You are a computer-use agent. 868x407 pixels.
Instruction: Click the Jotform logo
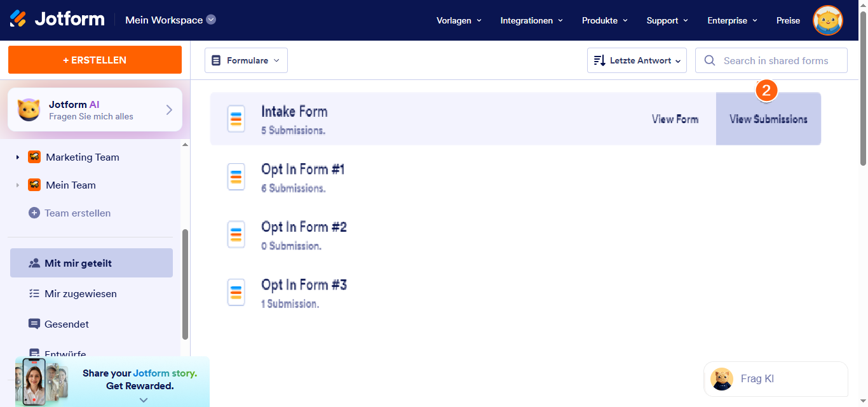[x=57, y=19]
